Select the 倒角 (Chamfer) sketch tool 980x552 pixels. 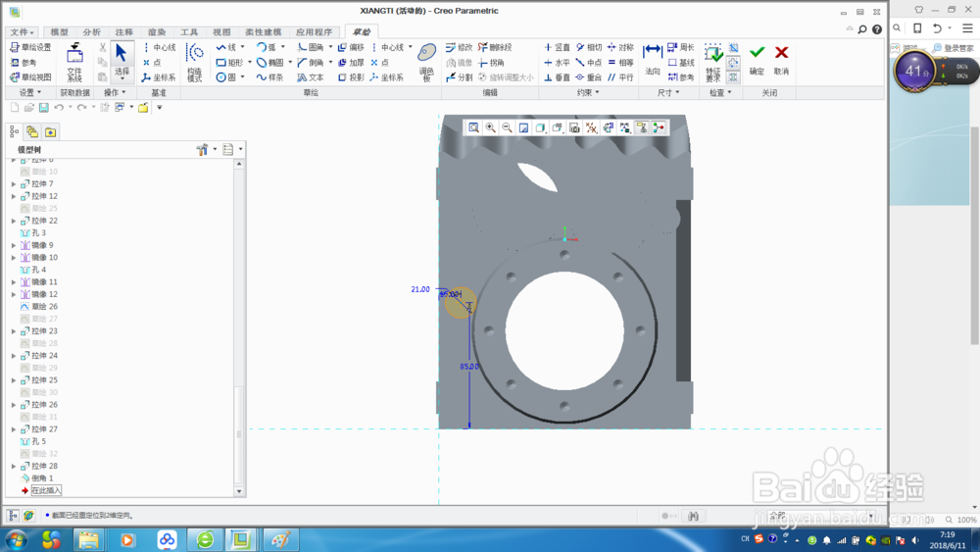pyautogui.click(x=311, y=63)
